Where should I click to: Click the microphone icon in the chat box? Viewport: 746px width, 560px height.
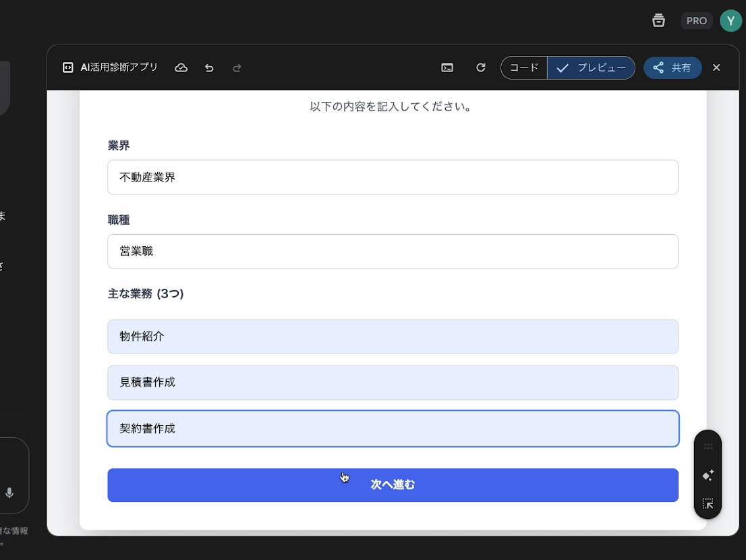coord(9,493)
